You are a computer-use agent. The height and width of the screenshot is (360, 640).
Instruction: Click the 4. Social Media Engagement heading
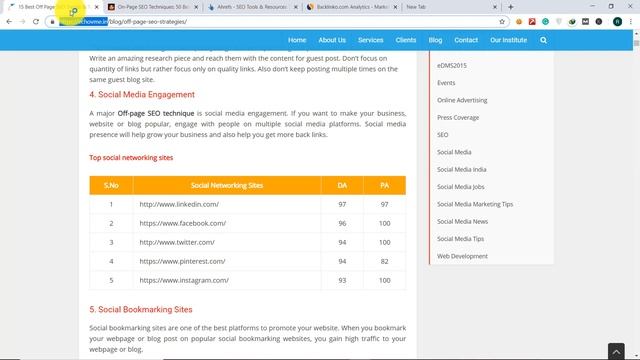point(142,94)
